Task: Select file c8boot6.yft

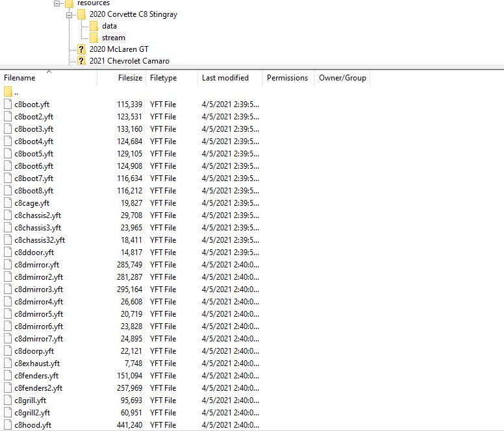Action: (34, 166)
